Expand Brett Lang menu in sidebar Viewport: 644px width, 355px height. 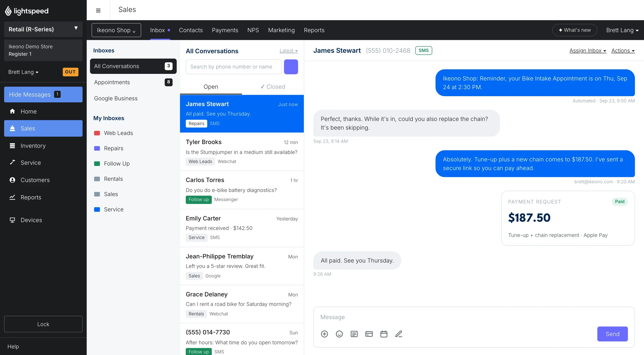pos(23,72)
